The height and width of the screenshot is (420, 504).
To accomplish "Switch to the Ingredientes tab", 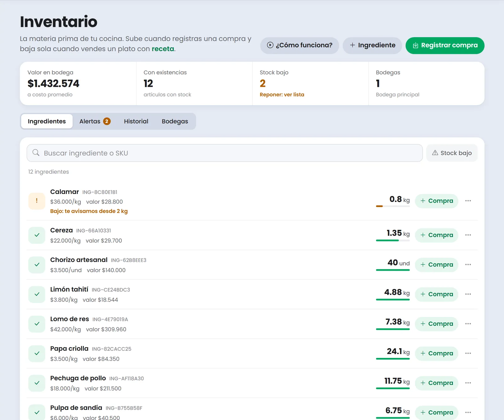I will pos(47,121).
